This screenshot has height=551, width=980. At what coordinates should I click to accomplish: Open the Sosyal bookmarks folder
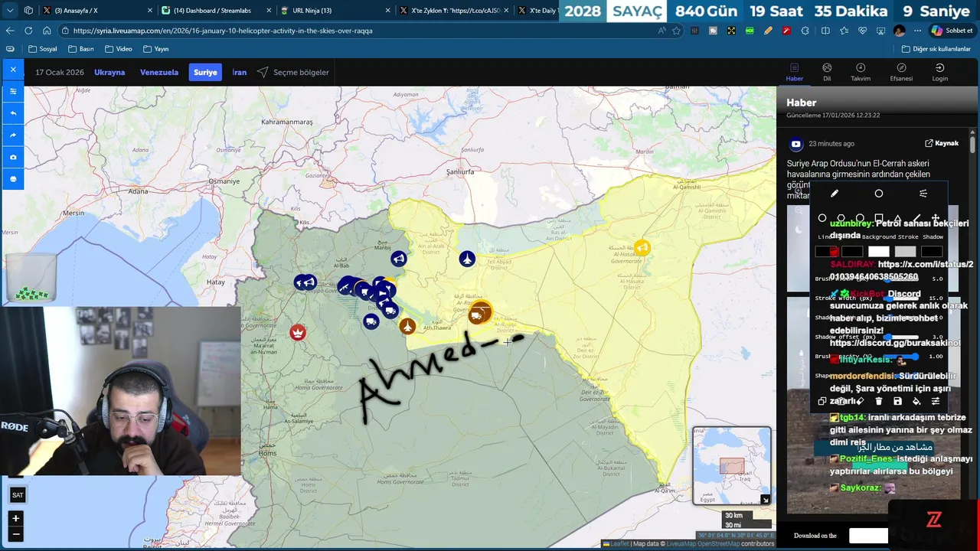[43, 49]
